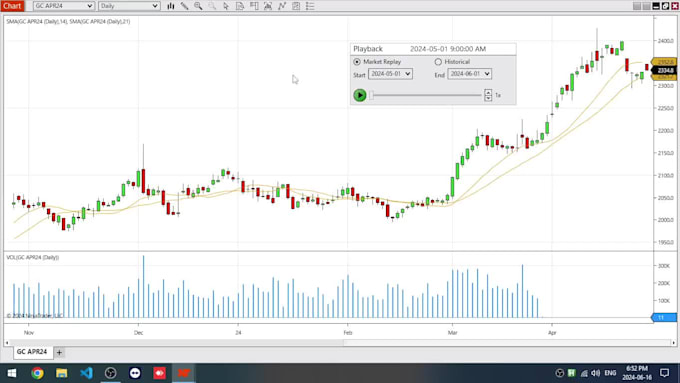Open the Windows notification center icon
Image resolution: width=680 pixels, height=383 pixels.
[664, 373]
